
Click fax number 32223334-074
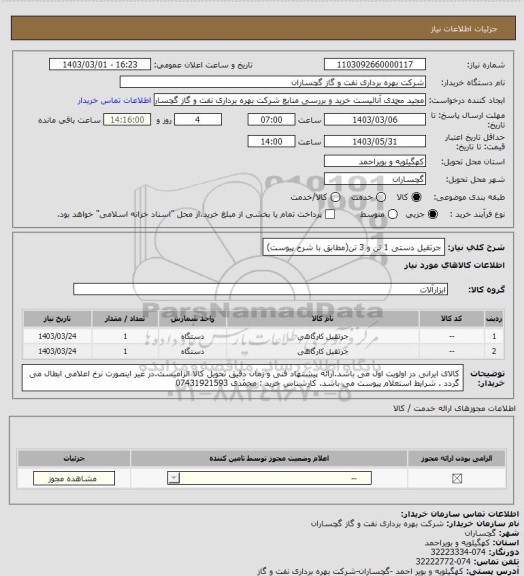click(x=458, y=552)
